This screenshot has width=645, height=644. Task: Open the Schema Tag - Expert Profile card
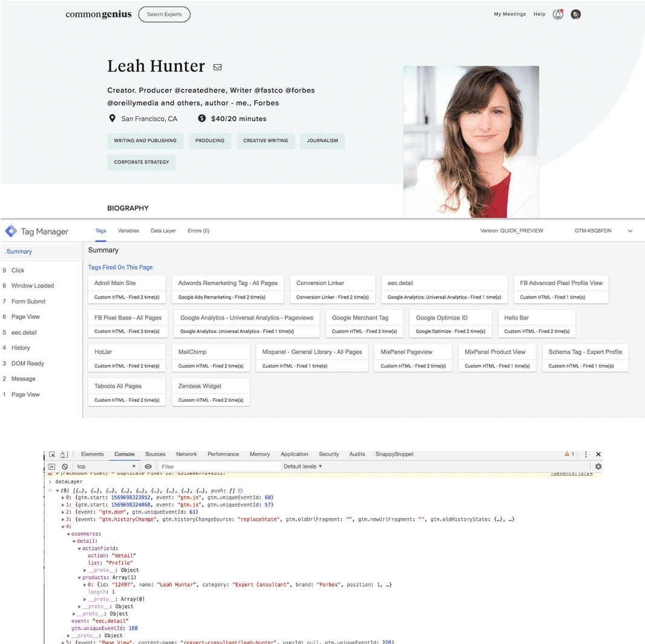585,358
